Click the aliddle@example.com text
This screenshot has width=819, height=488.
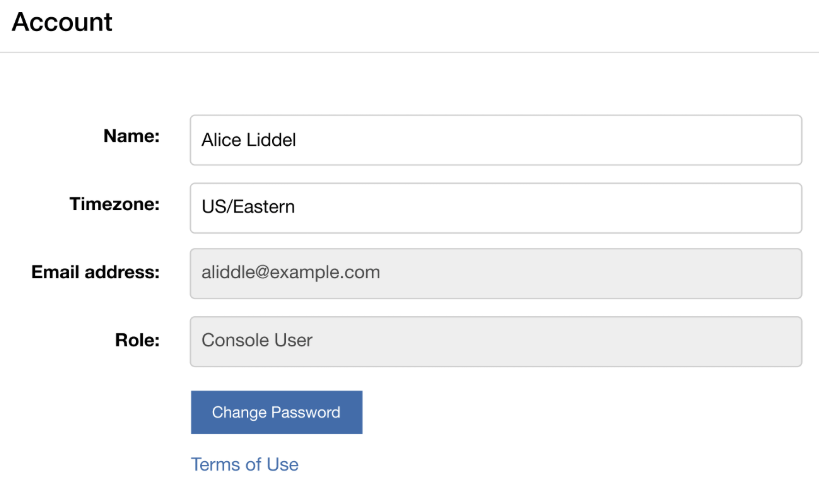pyautogui.click(x=290, y=272)
